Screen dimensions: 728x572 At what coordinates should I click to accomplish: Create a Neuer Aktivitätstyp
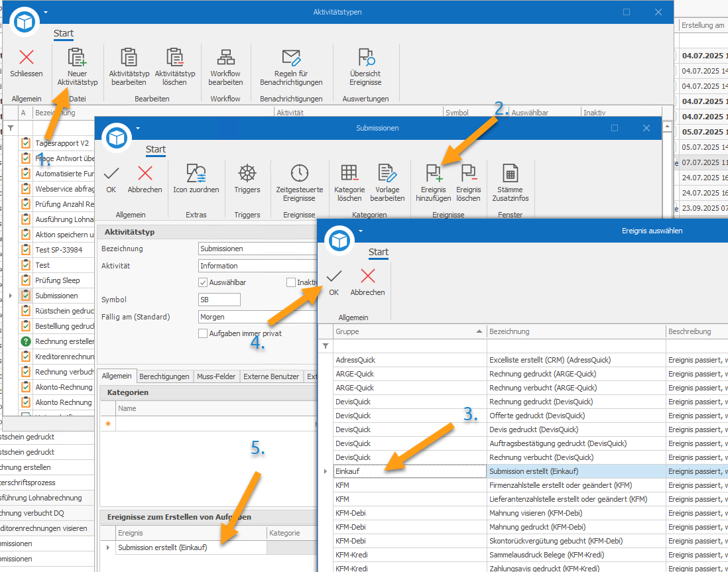(x=78, y=68)
